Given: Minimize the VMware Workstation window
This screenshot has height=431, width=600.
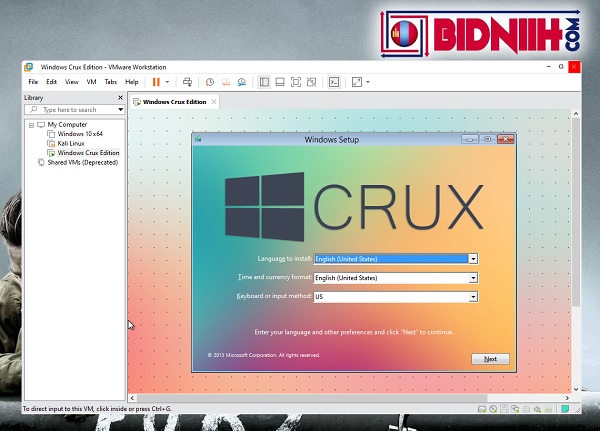Looking at the screenshot, I should (x=549, y=67).
